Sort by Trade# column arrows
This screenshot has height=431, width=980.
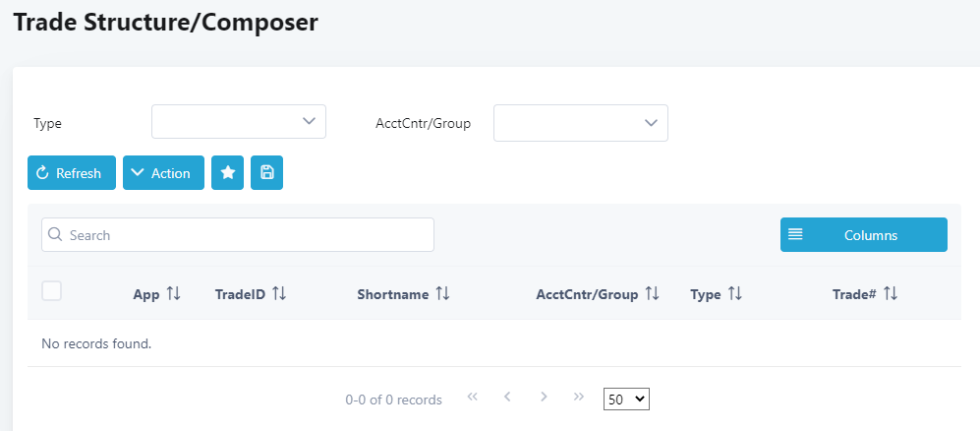point(891,294)
